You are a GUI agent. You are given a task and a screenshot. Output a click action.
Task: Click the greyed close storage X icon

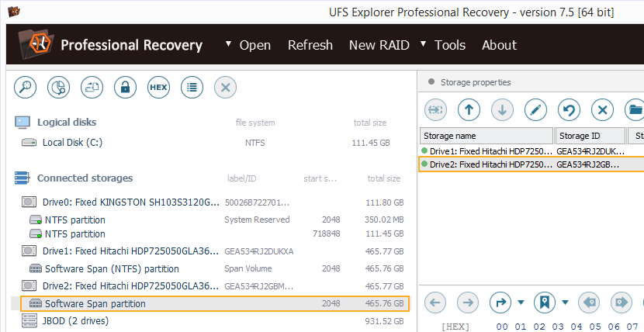pos(225,88)
